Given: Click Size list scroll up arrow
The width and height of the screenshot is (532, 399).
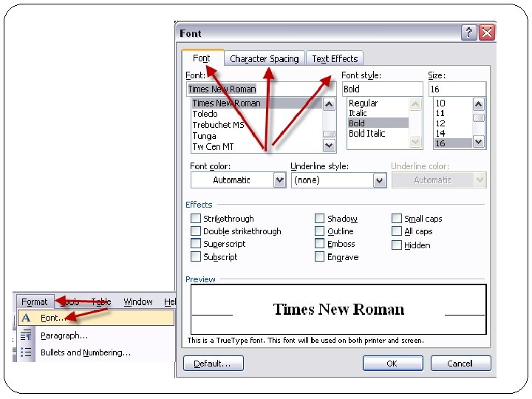Looking at the screenshot, I should pos(478,104).
